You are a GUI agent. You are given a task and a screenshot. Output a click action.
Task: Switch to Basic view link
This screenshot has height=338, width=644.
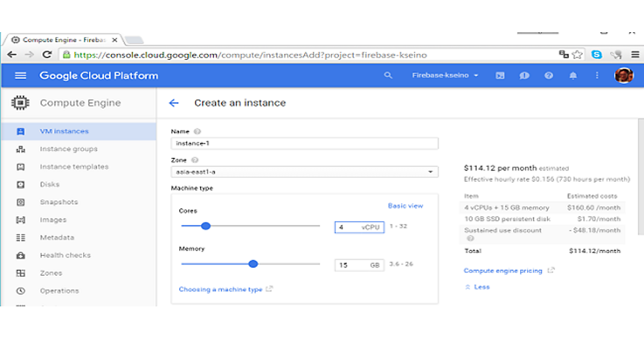[x=405, y=206]
